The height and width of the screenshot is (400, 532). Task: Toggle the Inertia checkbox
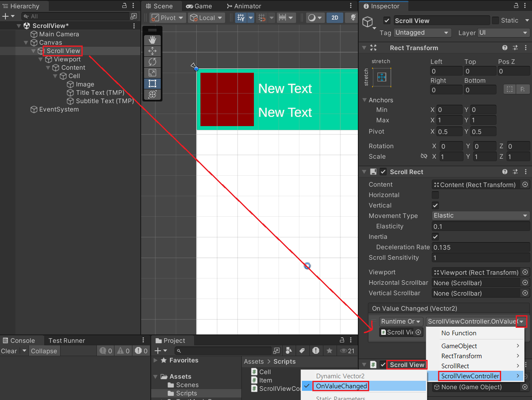click(x=435, y=237)
